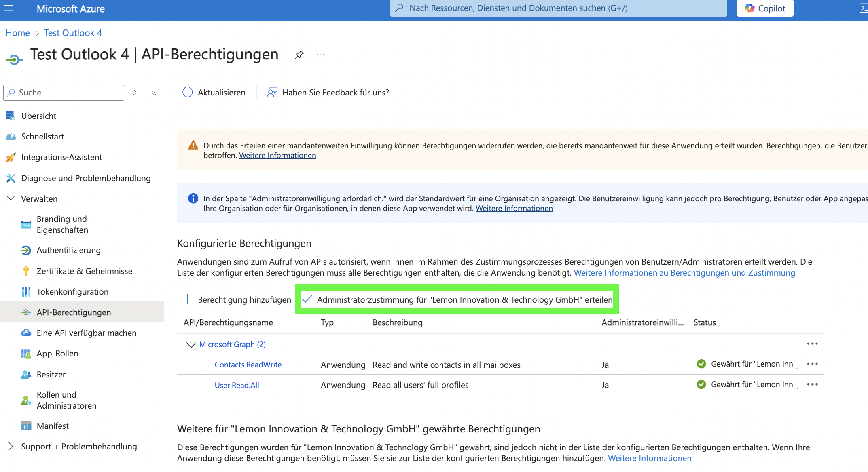Open Zertifikate & Geheimnisse in the sidebar

pos(84,271)
